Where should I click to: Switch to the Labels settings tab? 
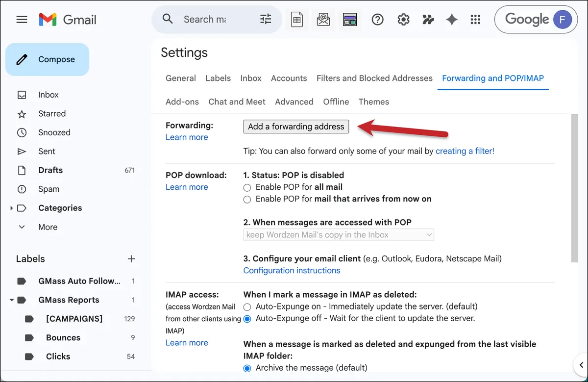click(x=218, y=78)
